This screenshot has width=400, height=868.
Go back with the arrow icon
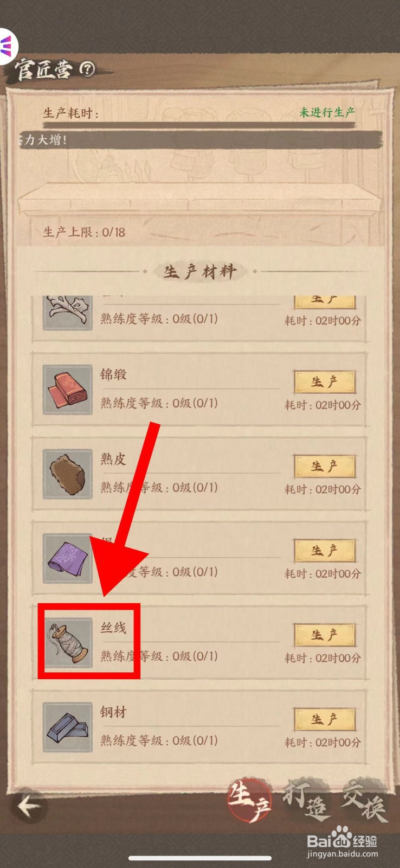(30, 807)
